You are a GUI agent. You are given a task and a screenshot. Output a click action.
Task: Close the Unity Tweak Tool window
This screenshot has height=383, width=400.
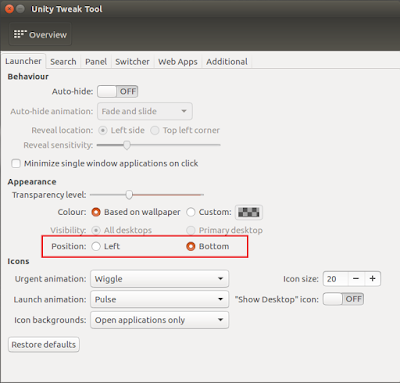coord(9,9)
